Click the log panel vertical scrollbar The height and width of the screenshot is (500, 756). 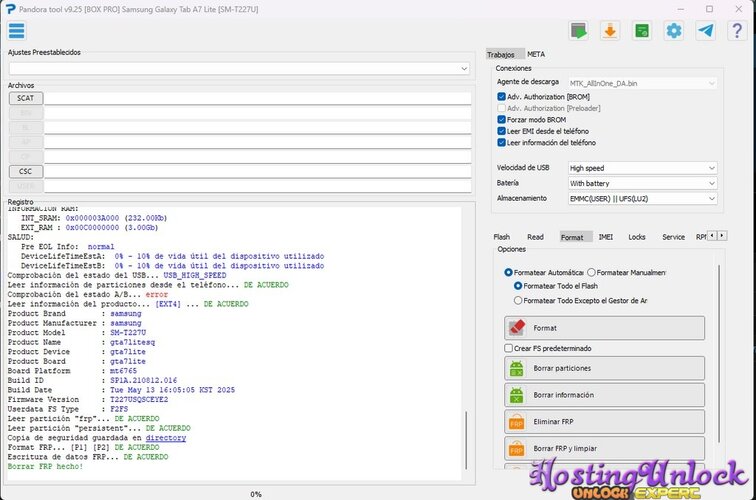(466, 440)
